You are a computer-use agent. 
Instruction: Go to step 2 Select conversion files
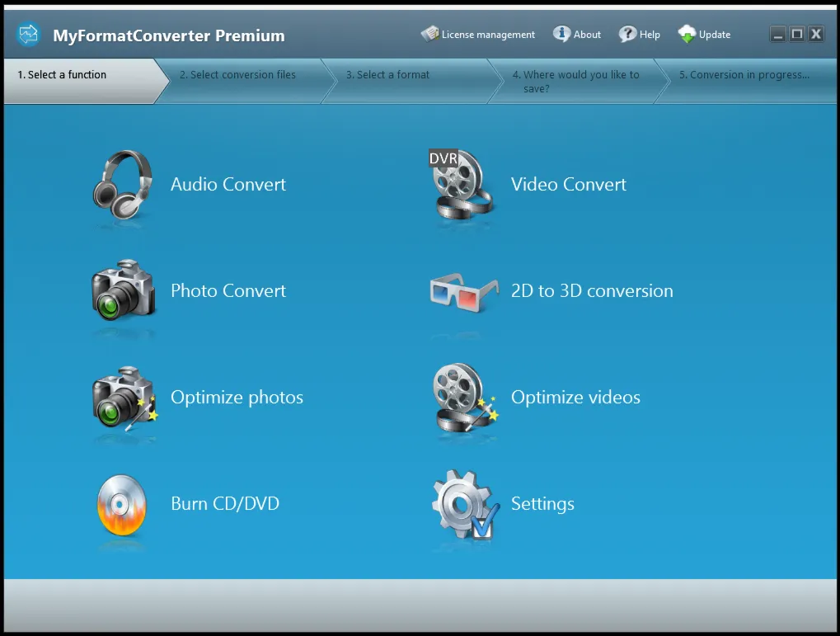[246, 81]
